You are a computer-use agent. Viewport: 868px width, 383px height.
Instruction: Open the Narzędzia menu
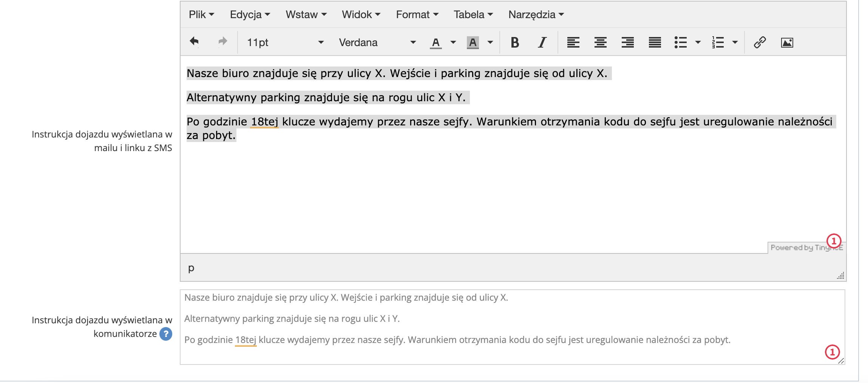(536, 14)
